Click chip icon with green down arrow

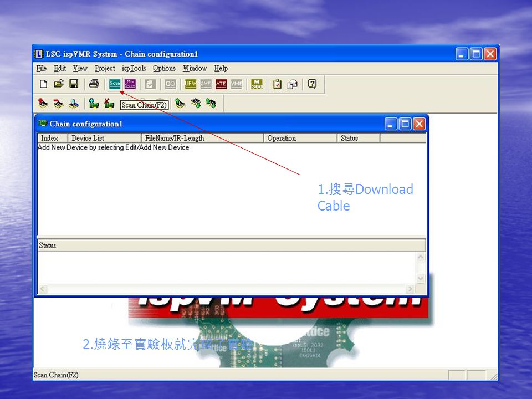tap(196, 103)
